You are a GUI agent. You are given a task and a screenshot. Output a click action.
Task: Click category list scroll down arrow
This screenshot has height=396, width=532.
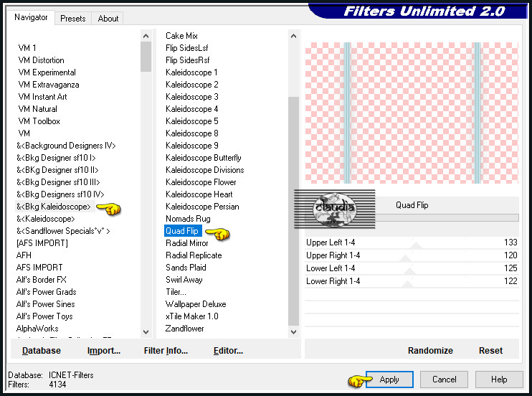coord(146,332)
